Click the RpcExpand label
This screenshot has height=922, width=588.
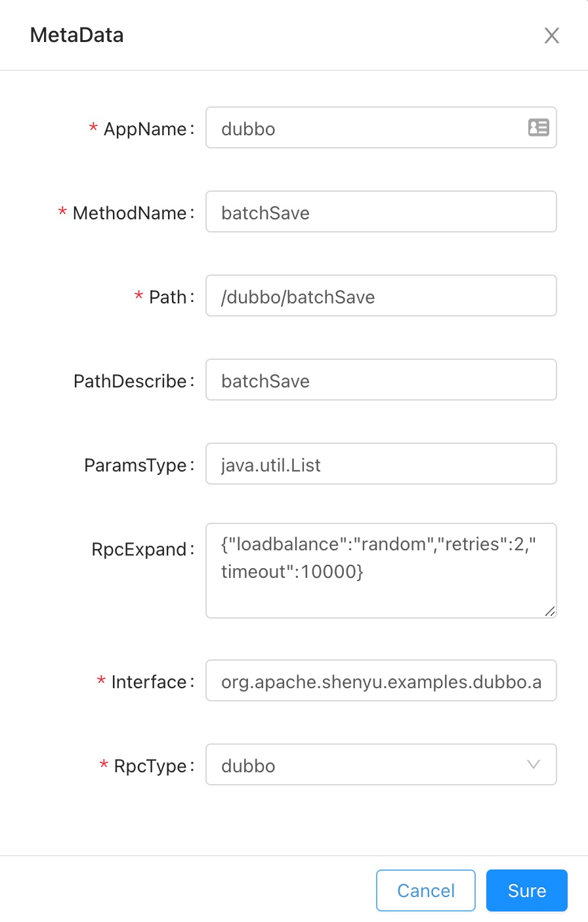pos(139,549)
